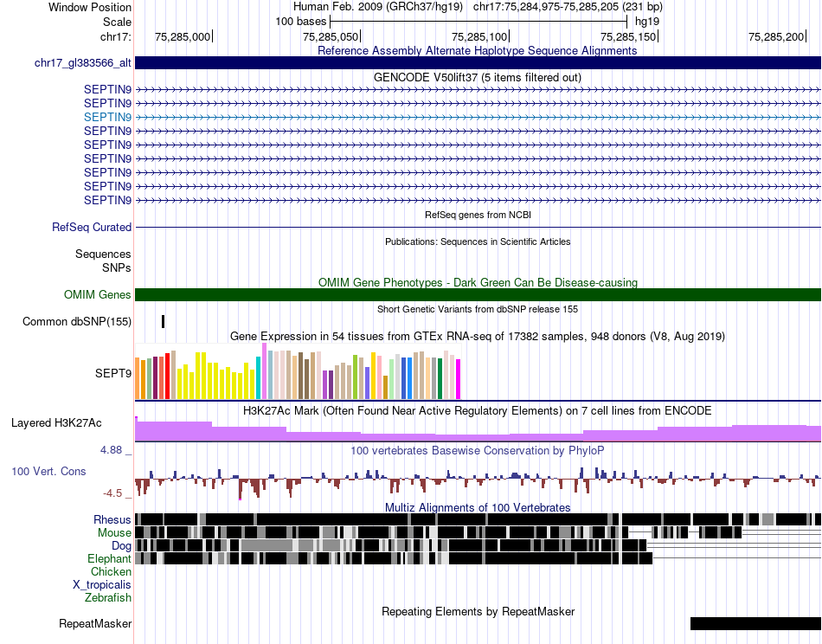Click the RepeatMasker track label
The image size is (822, 644).
click(x=95, y=623)
